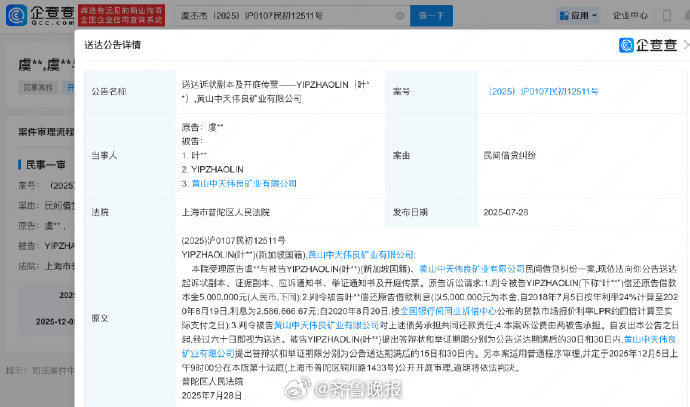Click the 原文 label cell

coord(129,318)
